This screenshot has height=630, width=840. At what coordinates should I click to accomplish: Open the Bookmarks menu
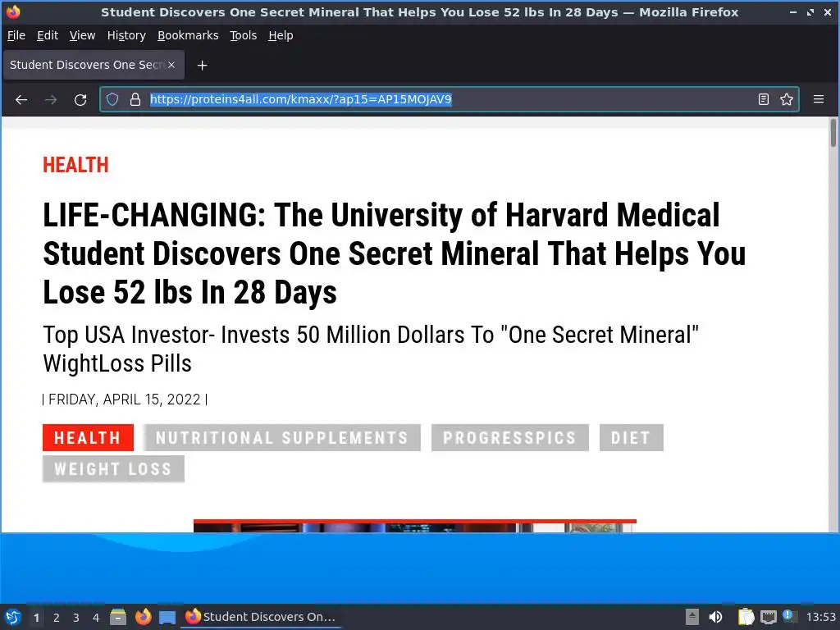click(188, 35)
